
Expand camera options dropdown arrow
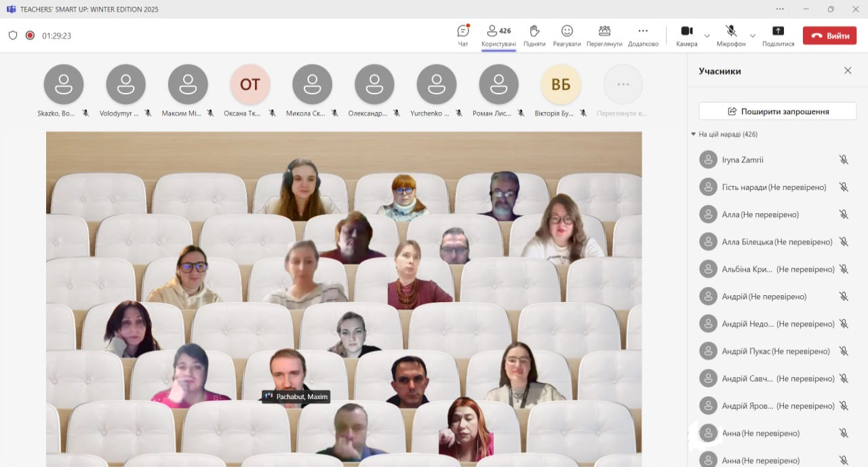707,35
